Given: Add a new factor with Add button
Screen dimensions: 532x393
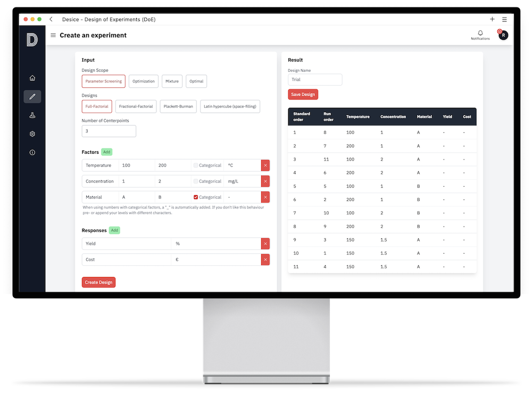Looking at the screenshot, I should (107, 152).
